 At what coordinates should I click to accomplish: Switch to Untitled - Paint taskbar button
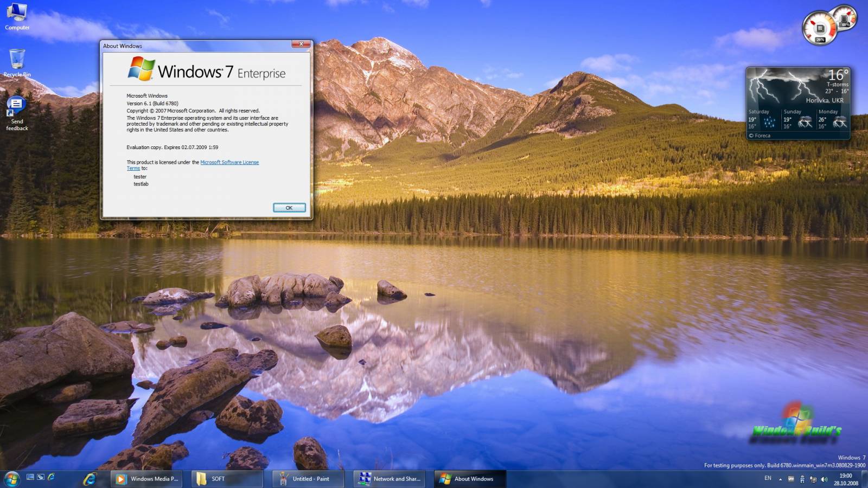tap(308, 479)
